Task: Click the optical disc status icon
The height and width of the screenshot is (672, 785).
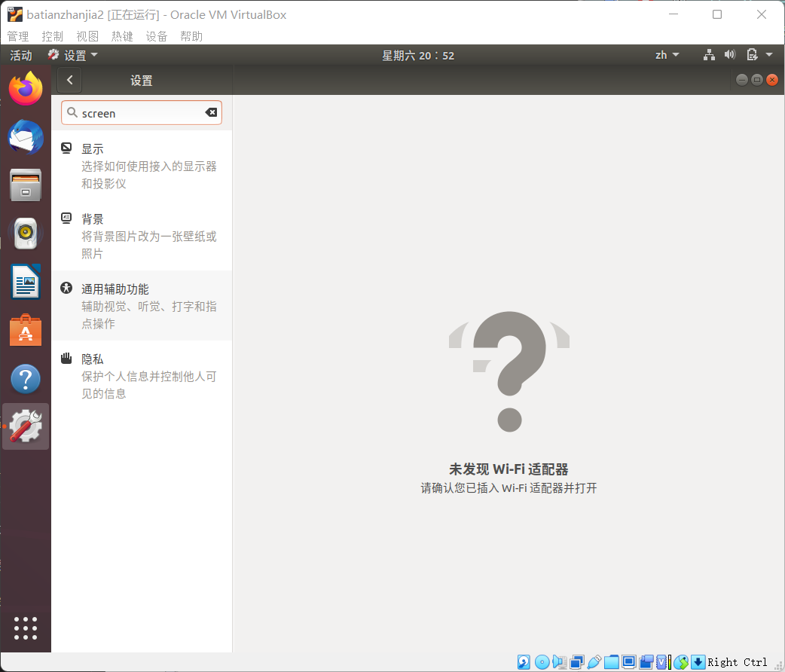Action: (542, 662)
